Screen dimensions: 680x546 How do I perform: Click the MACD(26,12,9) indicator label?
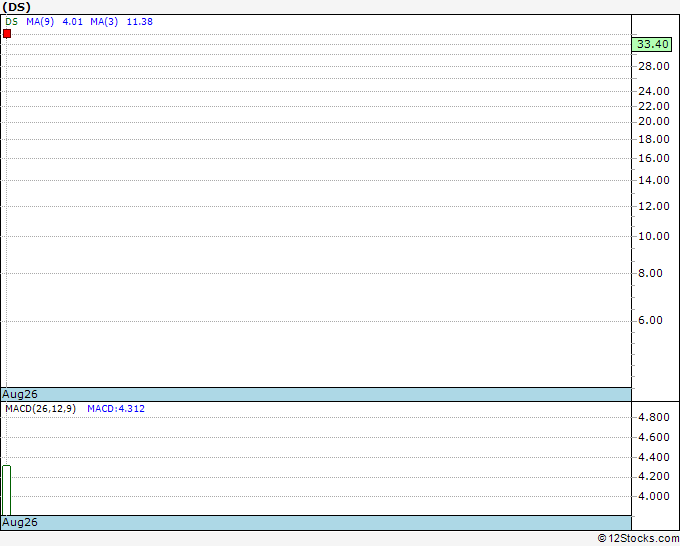[40, 409]
